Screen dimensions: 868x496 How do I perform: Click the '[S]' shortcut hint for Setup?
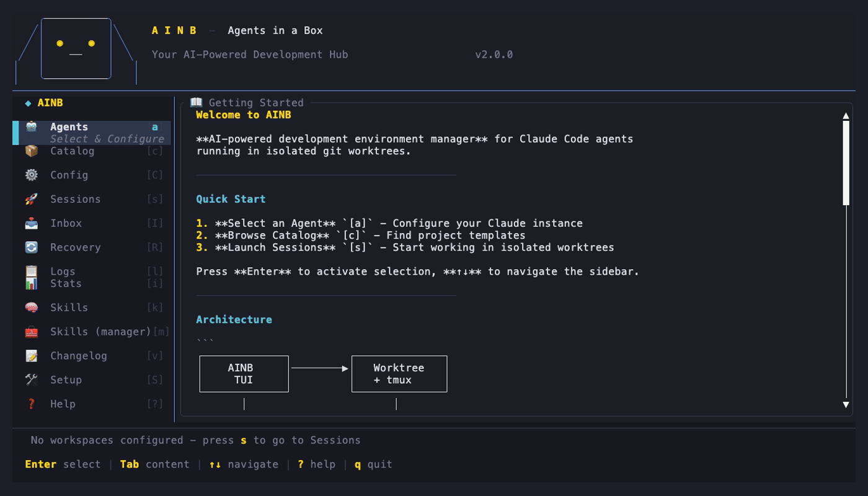155,380
